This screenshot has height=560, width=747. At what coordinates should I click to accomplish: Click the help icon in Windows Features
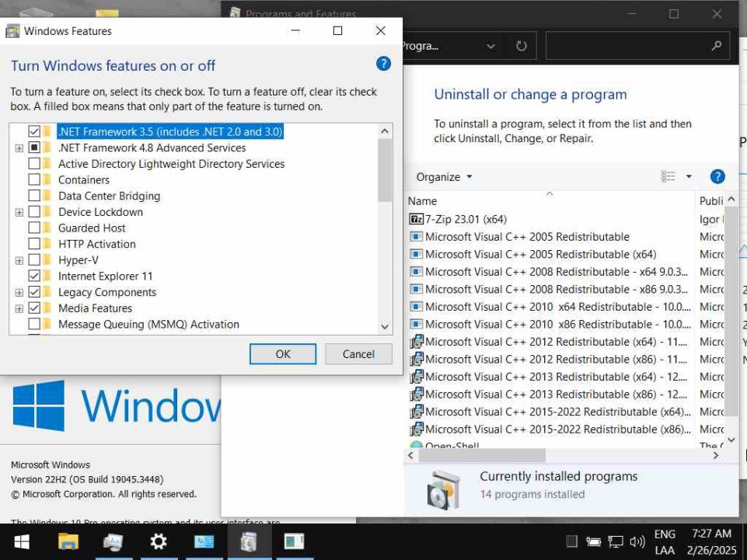383,64
